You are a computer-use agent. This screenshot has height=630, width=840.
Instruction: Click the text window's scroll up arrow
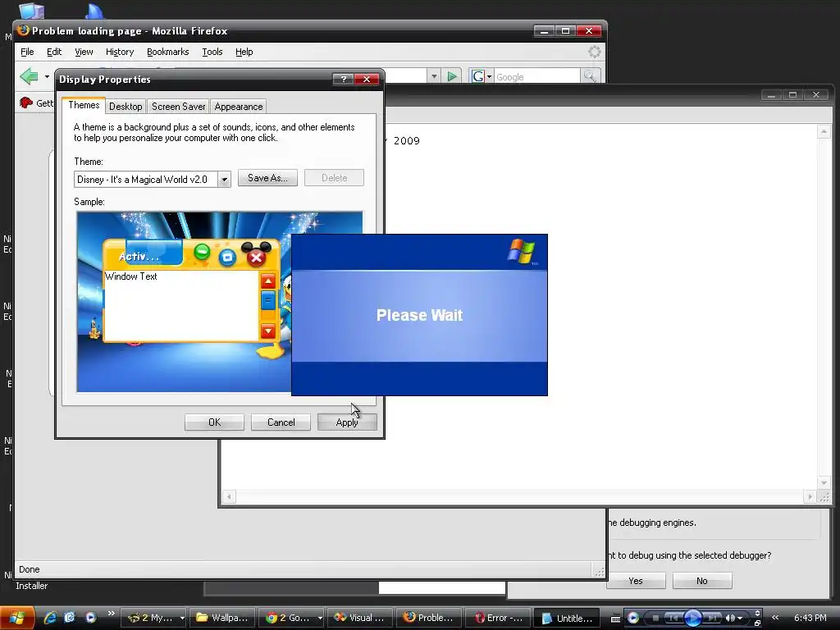[x=824, y=131]
